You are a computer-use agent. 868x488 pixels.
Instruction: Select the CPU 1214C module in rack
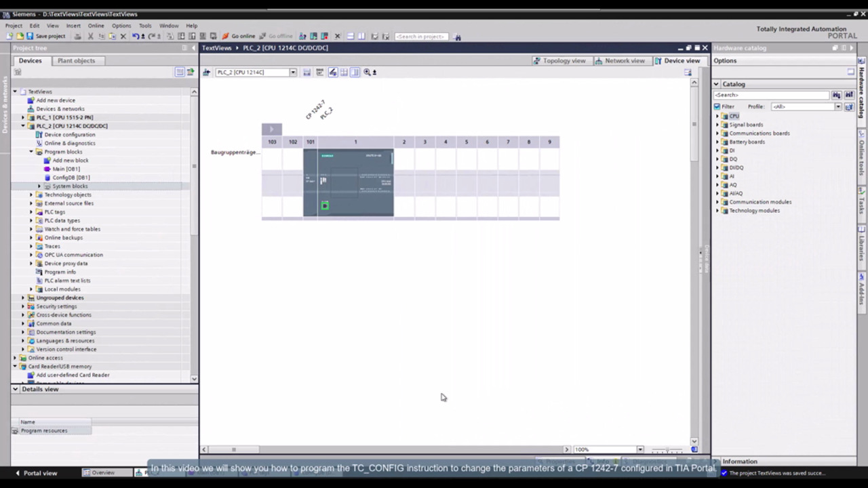click(348, 183)
